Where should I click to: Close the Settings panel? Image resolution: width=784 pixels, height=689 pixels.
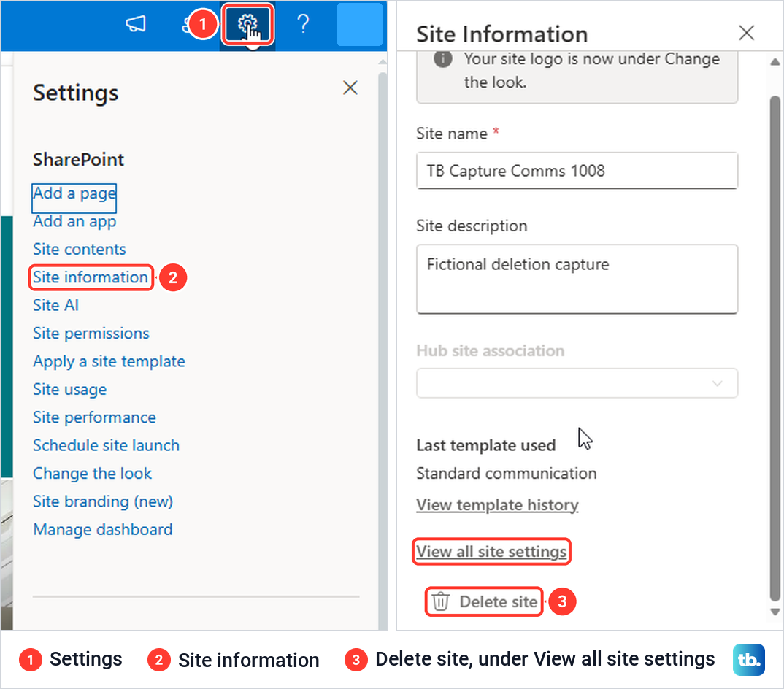pyautogui.click(x=350, y=88)
